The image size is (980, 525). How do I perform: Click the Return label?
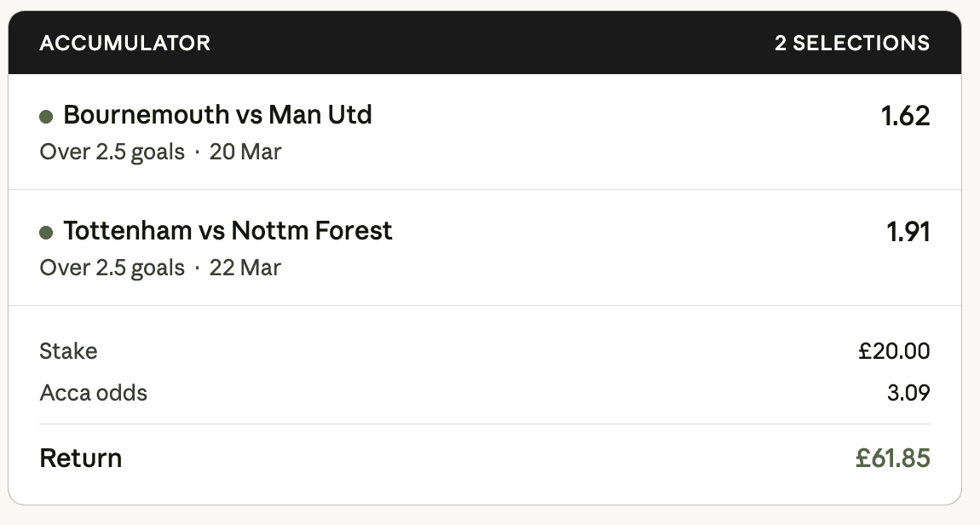pos(81,459)
